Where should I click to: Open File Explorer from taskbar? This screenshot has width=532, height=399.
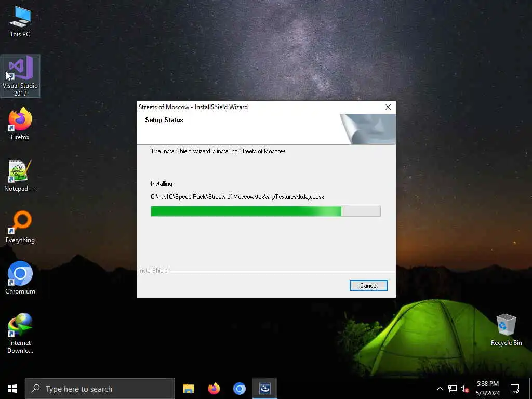tap(188, 389)
